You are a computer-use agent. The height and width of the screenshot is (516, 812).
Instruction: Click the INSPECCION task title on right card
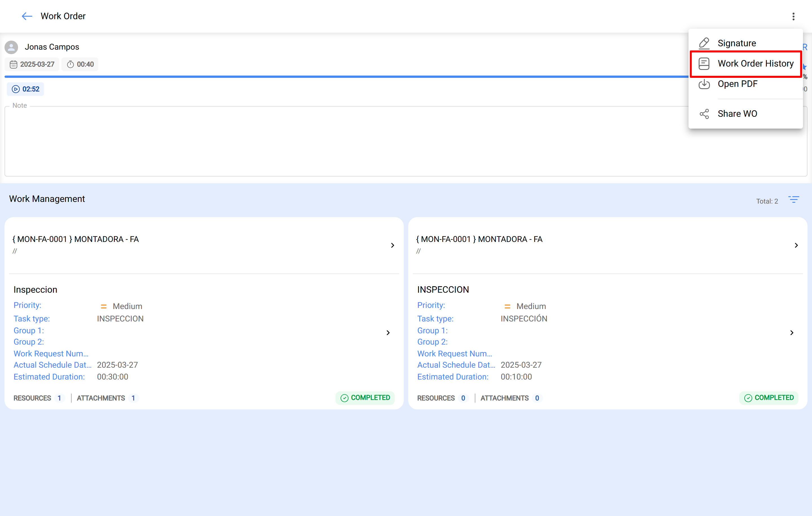pyautogui.click(x=443, y=290)
